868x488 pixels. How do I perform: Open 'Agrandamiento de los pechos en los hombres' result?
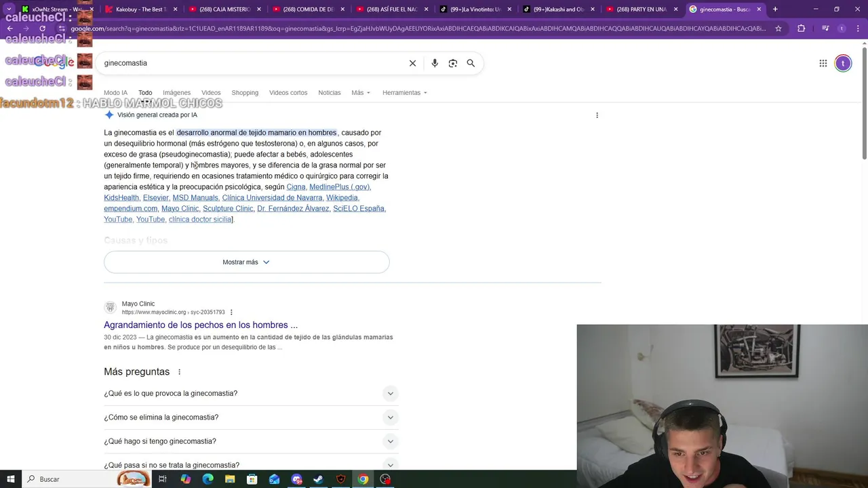click(x=201, y=325)
